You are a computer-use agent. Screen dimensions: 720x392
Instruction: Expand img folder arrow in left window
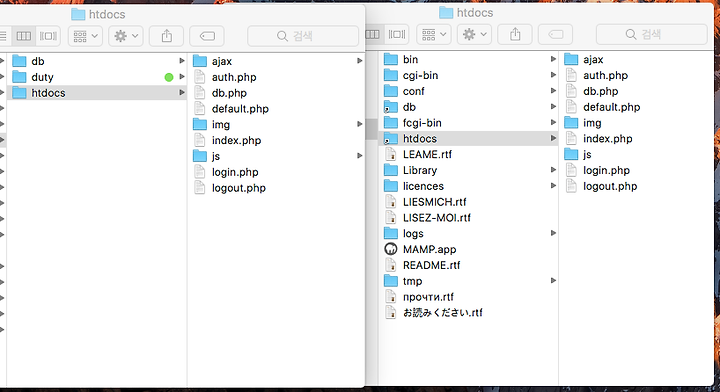tap(360, 124)
